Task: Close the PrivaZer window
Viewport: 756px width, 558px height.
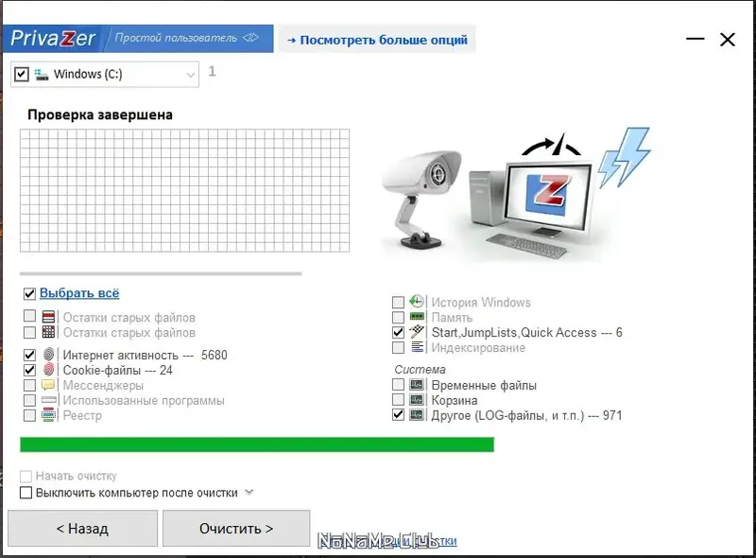Action: tap(728, 39)
